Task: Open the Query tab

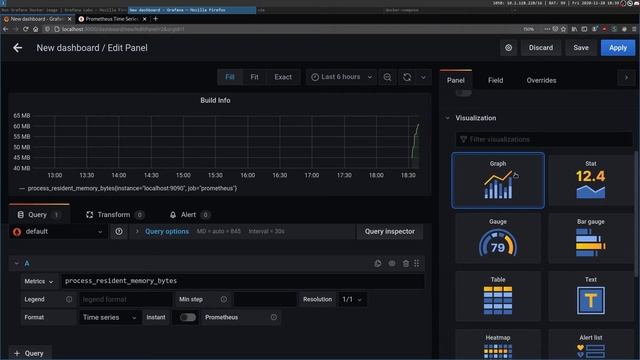Action: (39, 215)
